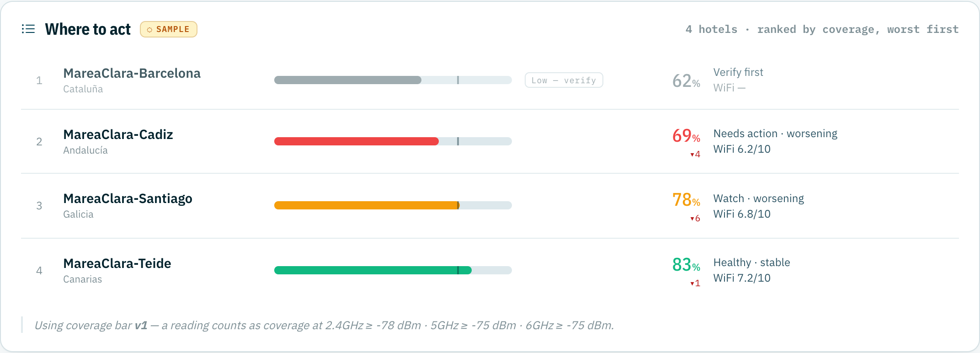Click the 62% coverage value
This screenshot has width=980, height=353.
coord(686,81)
